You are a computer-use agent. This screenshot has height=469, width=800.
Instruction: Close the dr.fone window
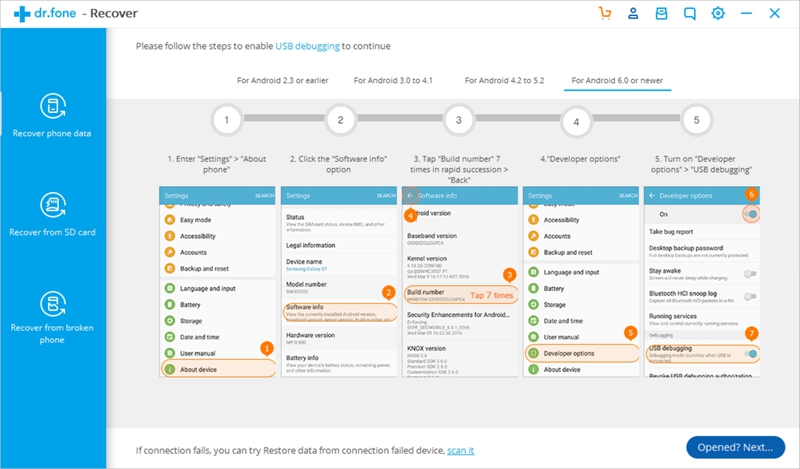(x=774, y=13)
